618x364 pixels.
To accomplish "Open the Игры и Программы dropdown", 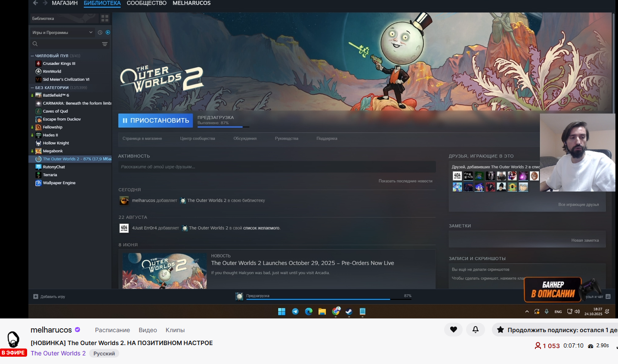I will point(62,32).
